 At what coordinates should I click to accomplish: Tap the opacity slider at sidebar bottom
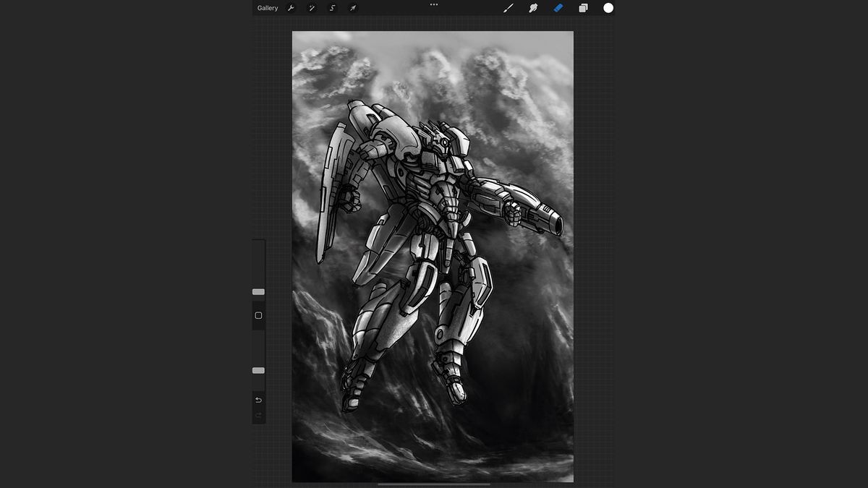pos(258,370)
